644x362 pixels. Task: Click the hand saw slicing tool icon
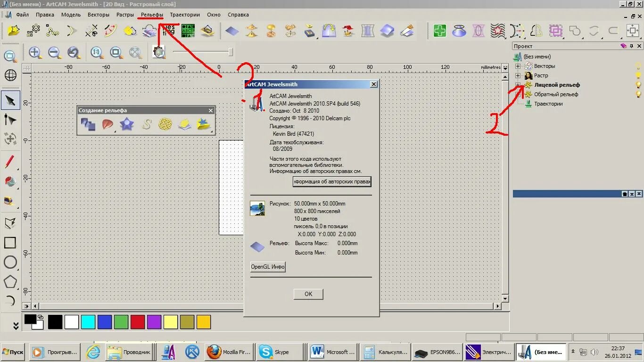(407, 31)
